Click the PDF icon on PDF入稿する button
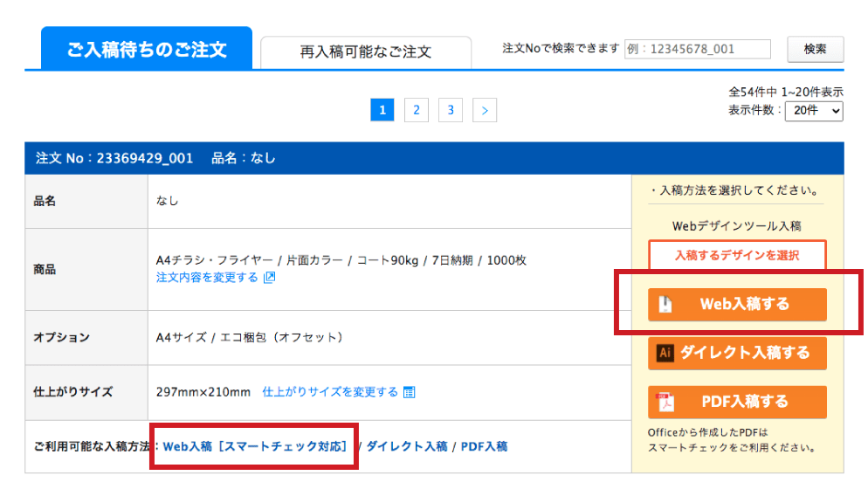The image size is (868, 489). click(x=665, y=402)
